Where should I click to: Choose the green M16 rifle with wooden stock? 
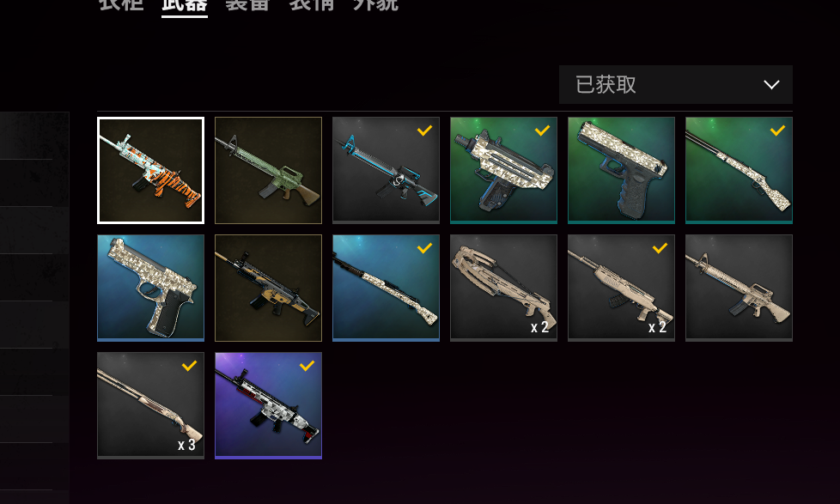(268, 170)
